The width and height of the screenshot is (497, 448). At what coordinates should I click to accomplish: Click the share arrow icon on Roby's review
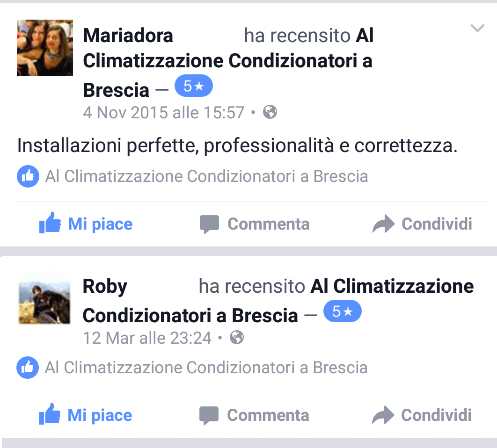[x=383, y=415]
